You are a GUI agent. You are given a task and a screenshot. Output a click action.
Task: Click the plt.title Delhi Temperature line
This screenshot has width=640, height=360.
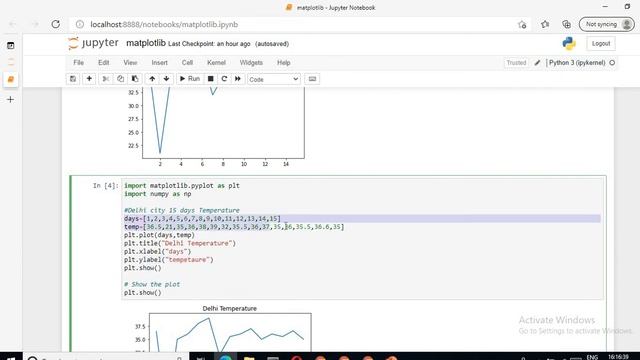[x=180, y=243]
